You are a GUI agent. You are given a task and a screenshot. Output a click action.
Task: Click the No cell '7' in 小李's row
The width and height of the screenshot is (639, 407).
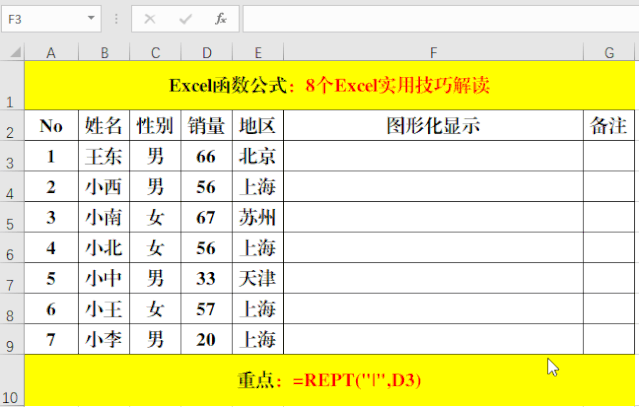[51, 339]
